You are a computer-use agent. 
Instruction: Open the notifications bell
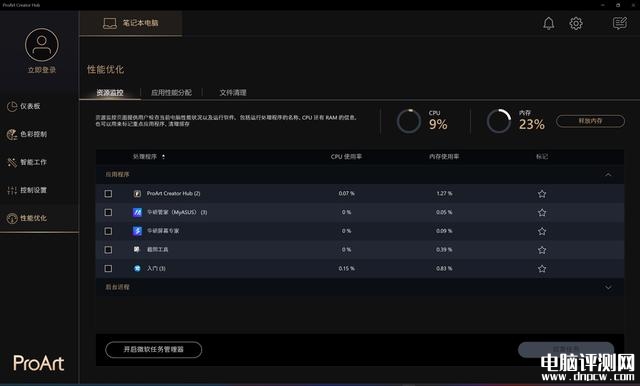click(x=549, y=23)
